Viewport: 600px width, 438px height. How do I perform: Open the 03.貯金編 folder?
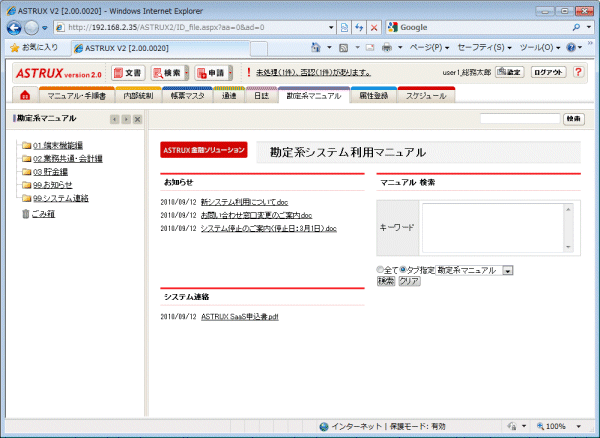click(x=51, y=172)
